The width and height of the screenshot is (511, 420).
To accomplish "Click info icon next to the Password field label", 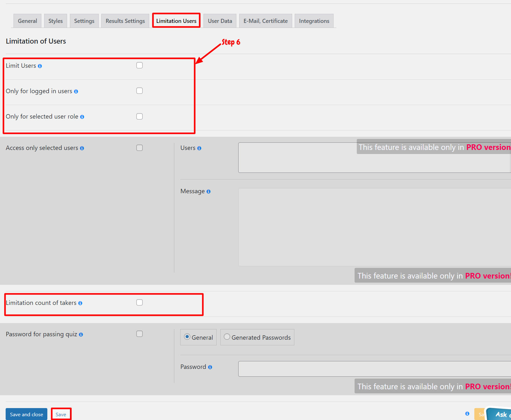I will (x=210, y=367).
